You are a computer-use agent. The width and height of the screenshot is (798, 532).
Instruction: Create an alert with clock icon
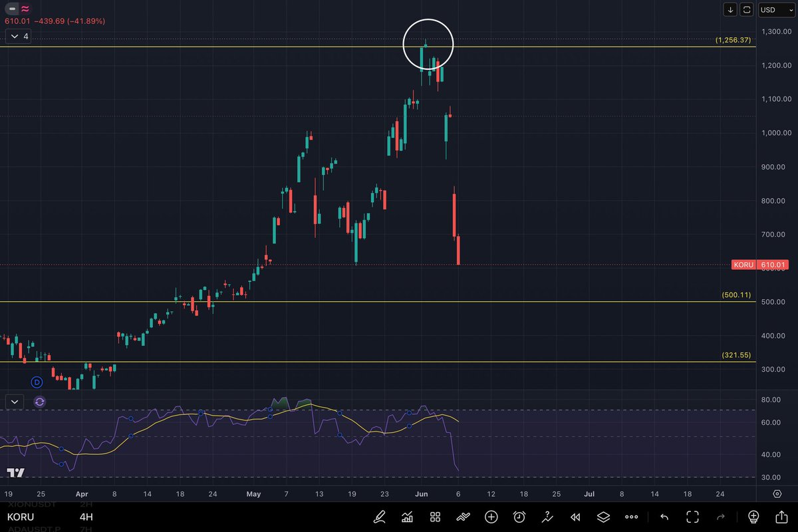click(x=519, y=517)
